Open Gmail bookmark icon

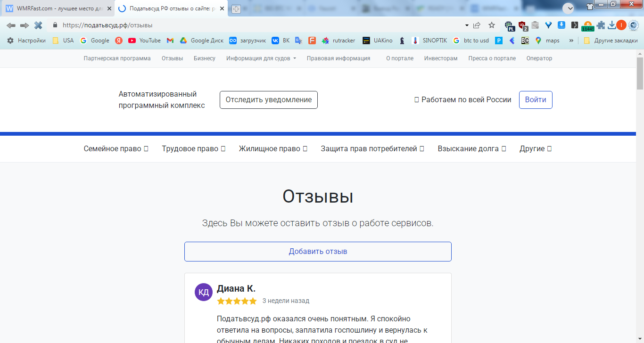click(x=170, y=41)
